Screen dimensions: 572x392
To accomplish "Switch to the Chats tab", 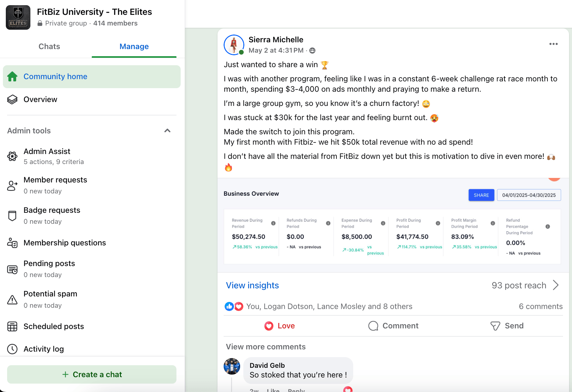I will [x=49, y=46].
